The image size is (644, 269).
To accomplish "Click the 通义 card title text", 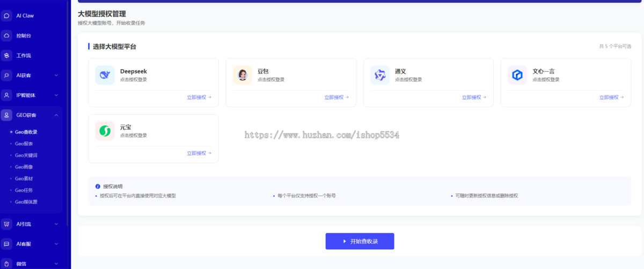I will (400, 71).
